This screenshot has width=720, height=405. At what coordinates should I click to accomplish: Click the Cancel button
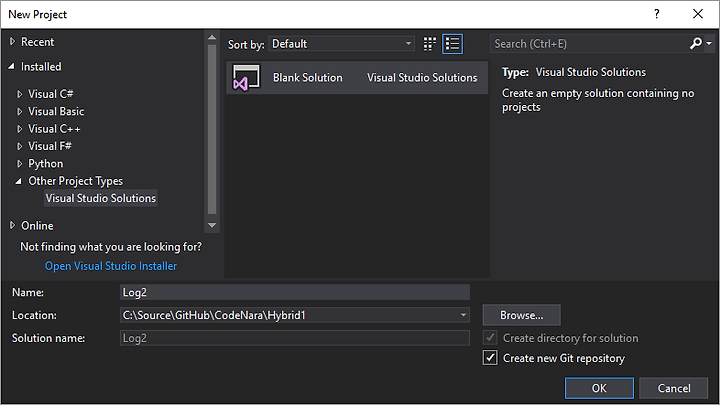click(674, 388)
